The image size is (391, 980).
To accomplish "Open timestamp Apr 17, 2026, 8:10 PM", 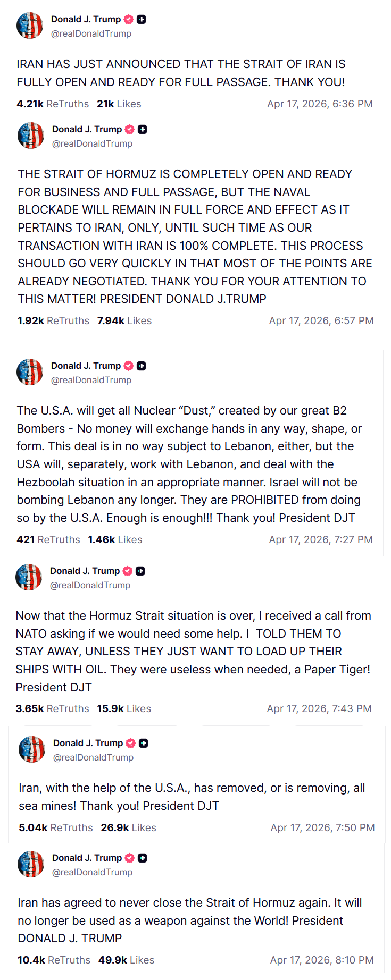I will click(322, 960).
